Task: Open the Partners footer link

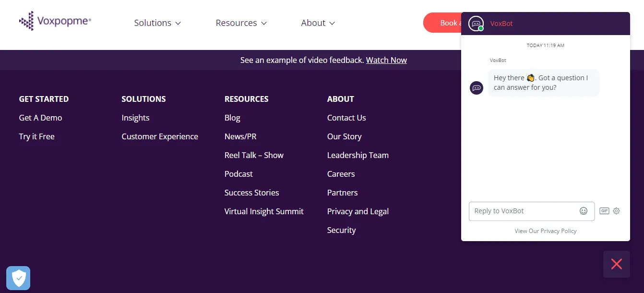Action: [342, 193]
